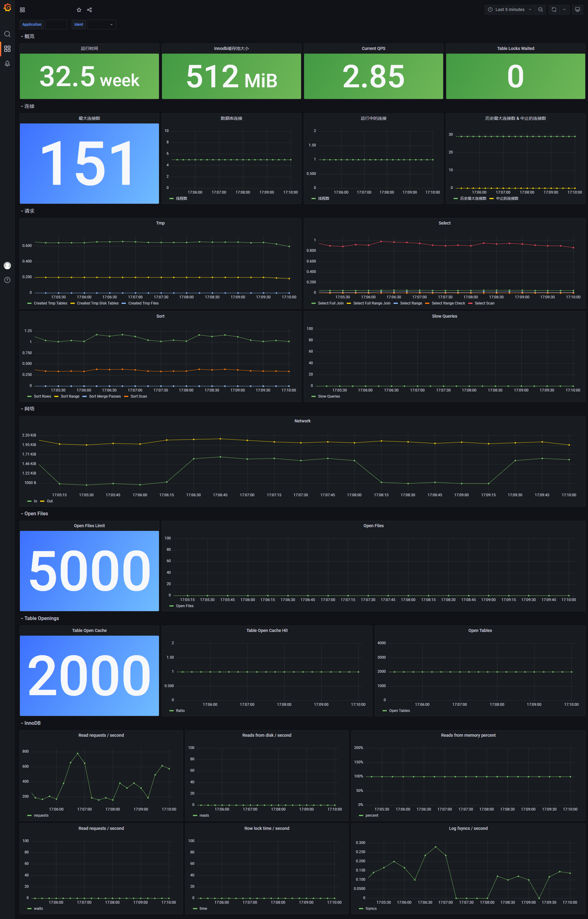Viewport: 588px width, 919px height.
Task: Collapse the InnoDB row section
Action: click(32, 723)
